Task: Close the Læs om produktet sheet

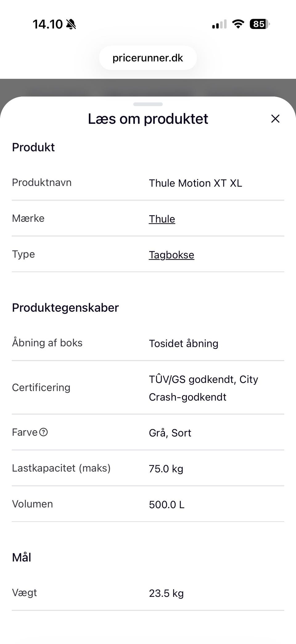Action: [275, 119]
